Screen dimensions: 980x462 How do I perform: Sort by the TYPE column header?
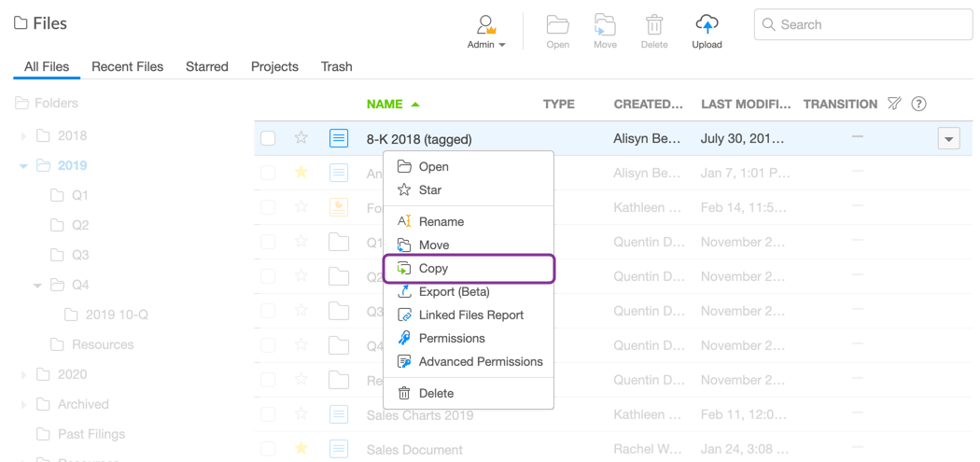[559, 105]
